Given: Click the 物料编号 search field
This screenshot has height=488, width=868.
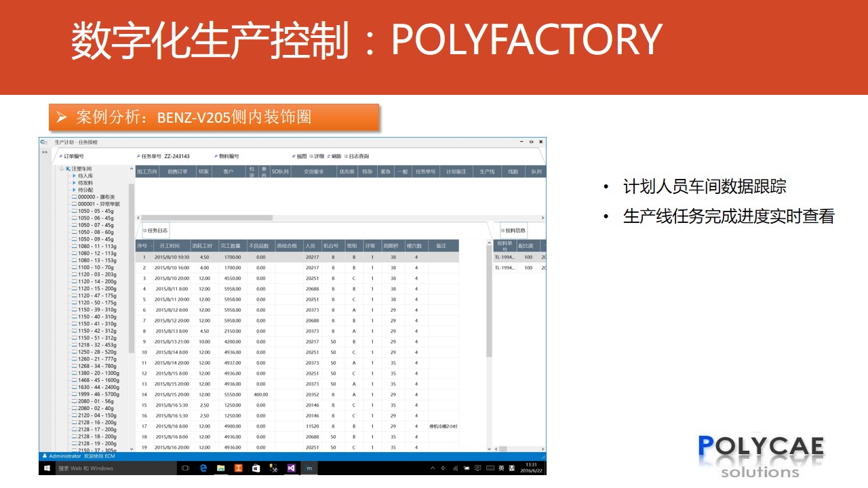Looking at the screenshot, I should click(226, 156).
